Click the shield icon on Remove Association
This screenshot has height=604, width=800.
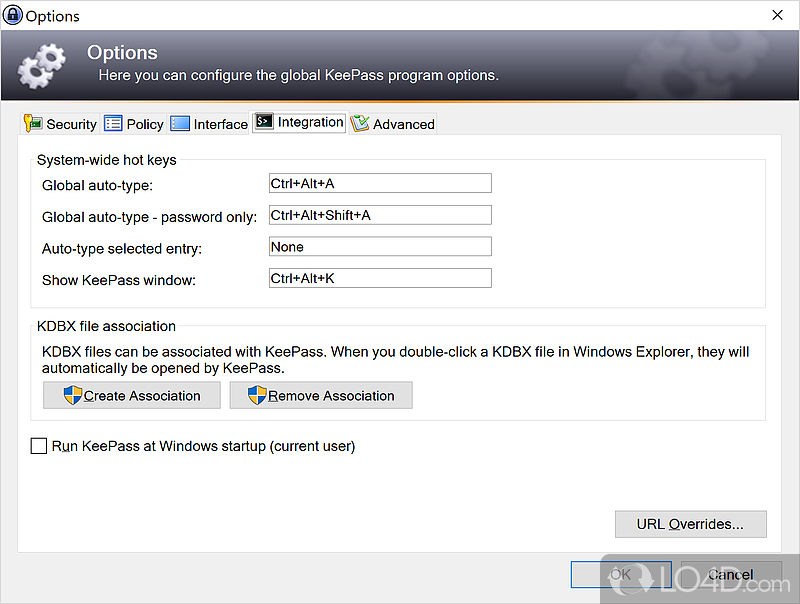click(257, 395)
